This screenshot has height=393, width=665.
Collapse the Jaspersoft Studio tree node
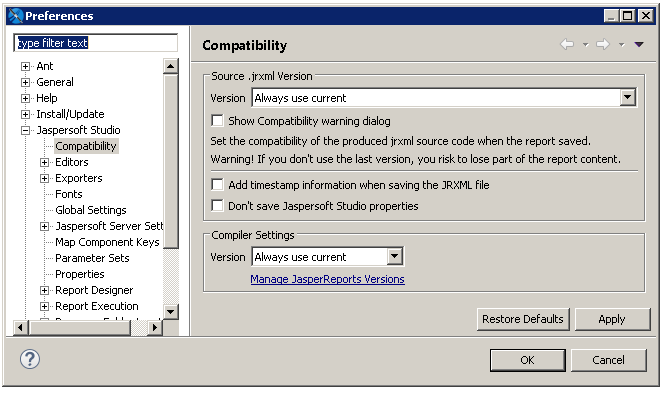(x=25, y=131)
